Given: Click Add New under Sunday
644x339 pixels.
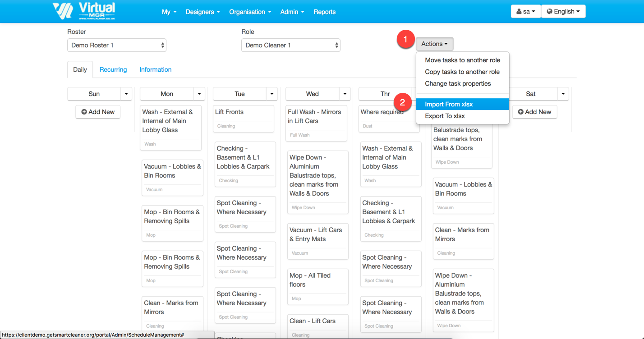Looking at the screenshot, I should pos(98,112).
